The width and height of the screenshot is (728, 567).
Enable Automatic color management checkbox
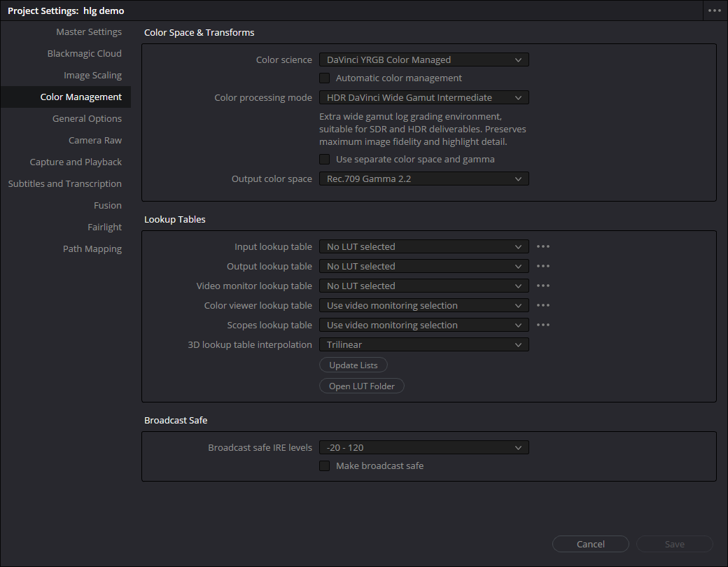[325, 78]
